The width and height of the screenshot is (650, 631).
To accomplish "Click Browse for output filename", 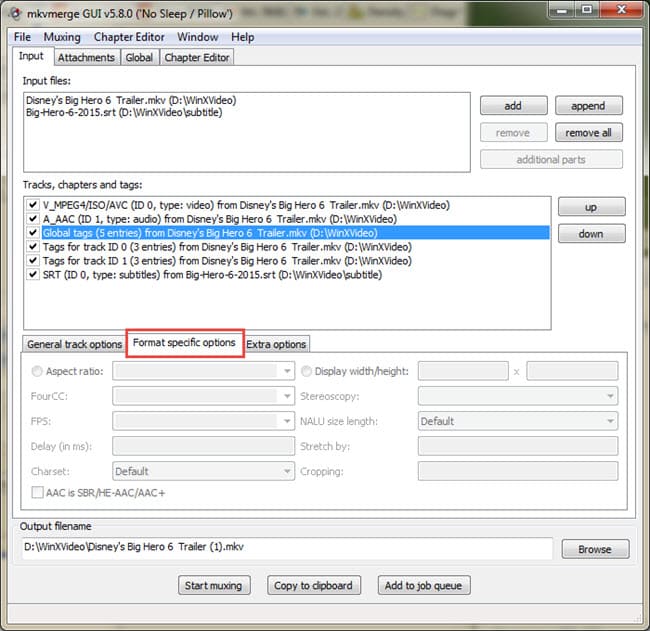I will click(x=594, y=549).
